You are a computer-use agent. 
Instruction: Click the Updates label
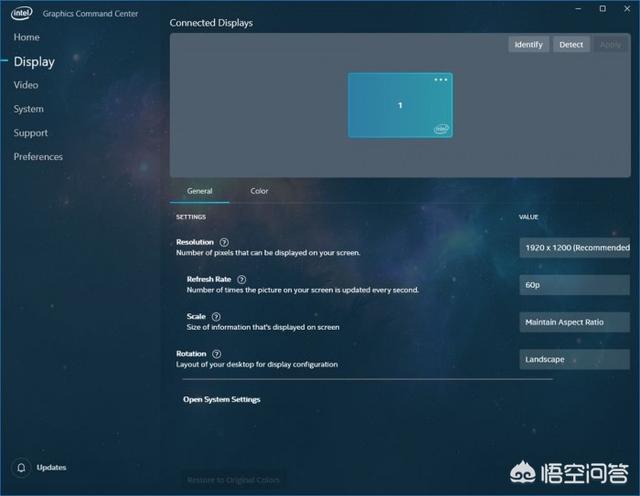click(51, 467)
